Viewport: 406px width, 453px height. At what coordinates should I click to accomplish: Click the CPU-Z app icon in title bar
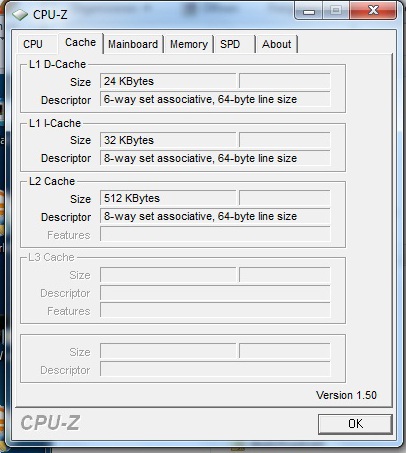[20, 15]
